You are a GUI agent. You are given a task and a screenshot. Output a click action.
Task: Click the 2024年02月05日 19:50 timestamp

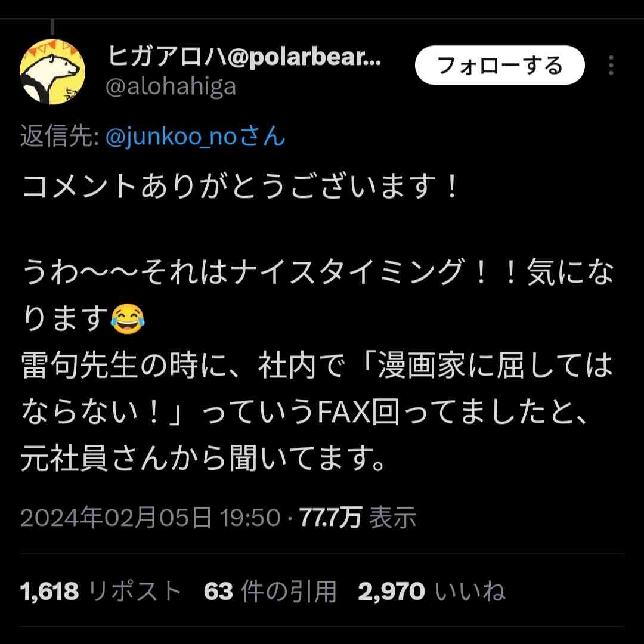[x=150, y=517]
